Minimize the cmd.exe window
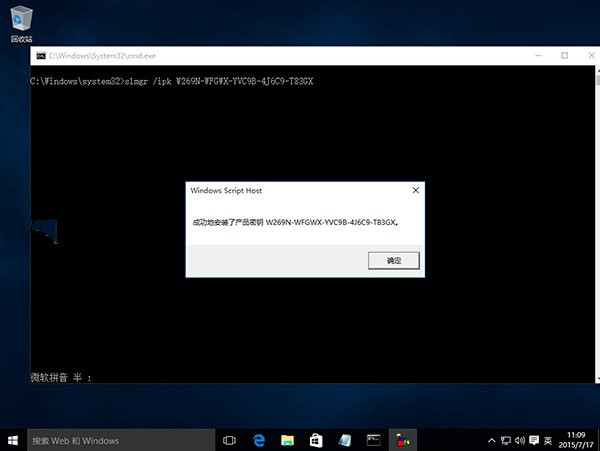This screenshot has height=451, width=600. [x=538, y=55]
